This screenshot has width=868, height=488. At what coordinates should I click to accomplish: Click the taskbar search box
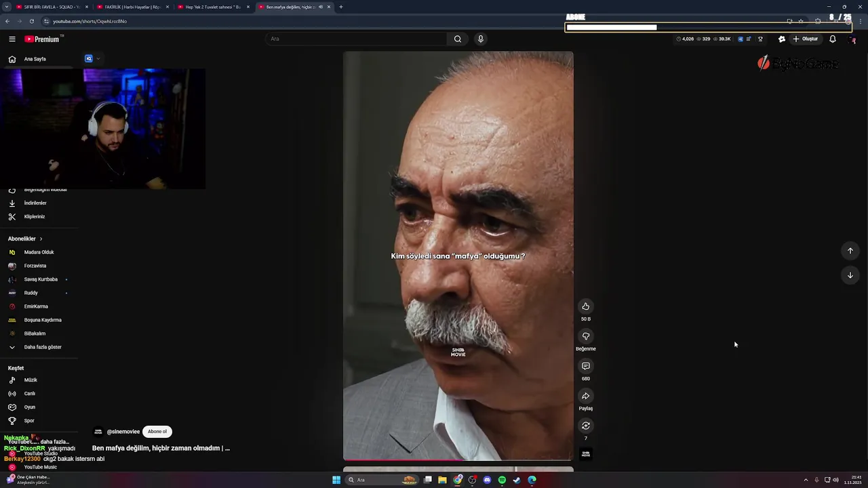[x=383, y=480]
